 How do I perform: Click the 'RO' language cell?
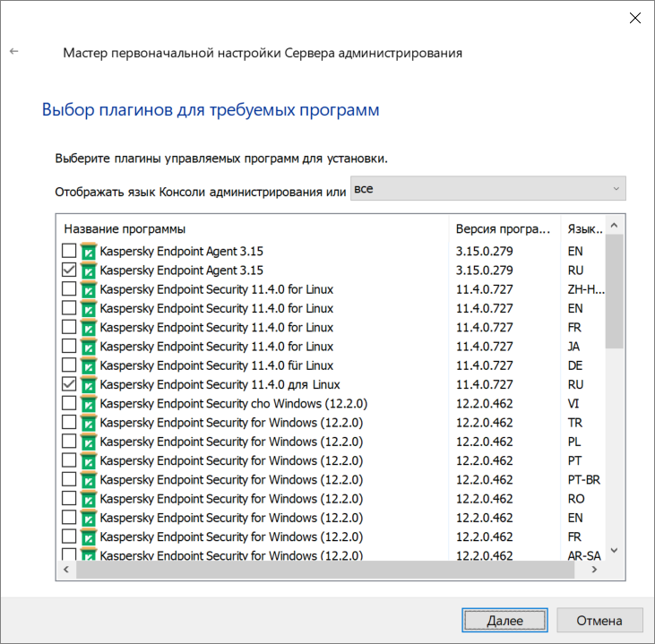pos(576,499)
